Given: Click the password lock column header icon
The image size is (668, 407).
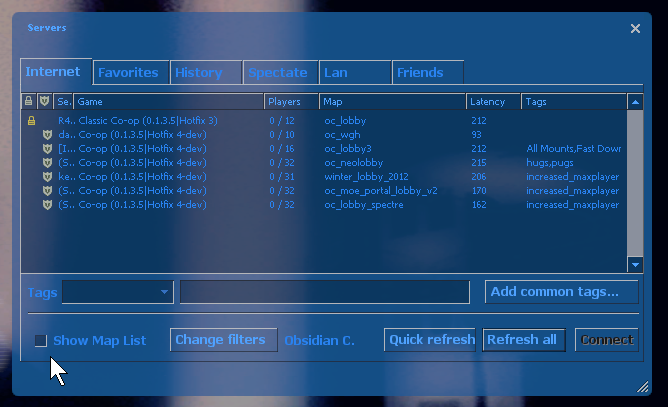Looking at the screenshot, I should click(x=29, y=101).
